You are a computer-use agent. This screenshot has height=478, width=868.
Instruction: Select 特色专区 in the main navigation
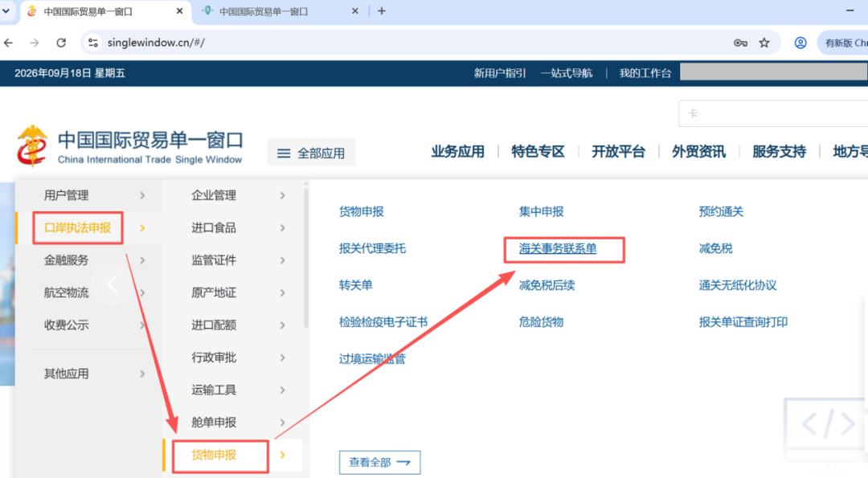tap(538, 152)
